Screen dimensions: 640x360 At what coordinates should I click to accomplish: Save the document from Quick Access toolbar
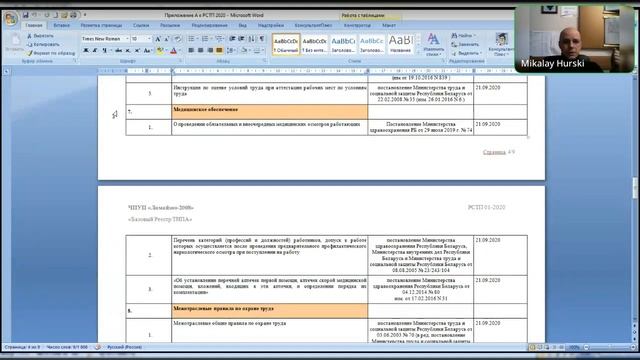25,15
